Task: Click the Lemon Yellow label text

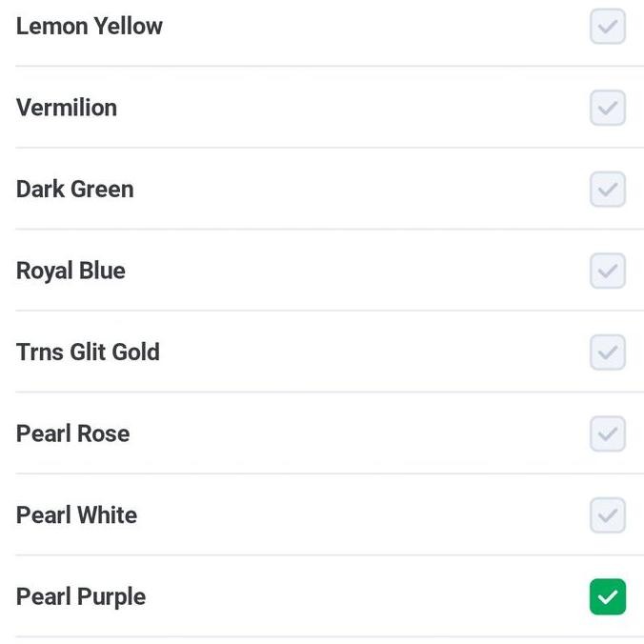Action: 90,27
